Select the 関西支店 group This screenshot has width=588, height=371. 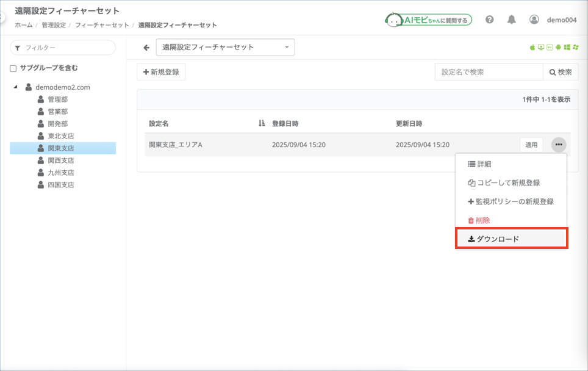click(61, 160)
